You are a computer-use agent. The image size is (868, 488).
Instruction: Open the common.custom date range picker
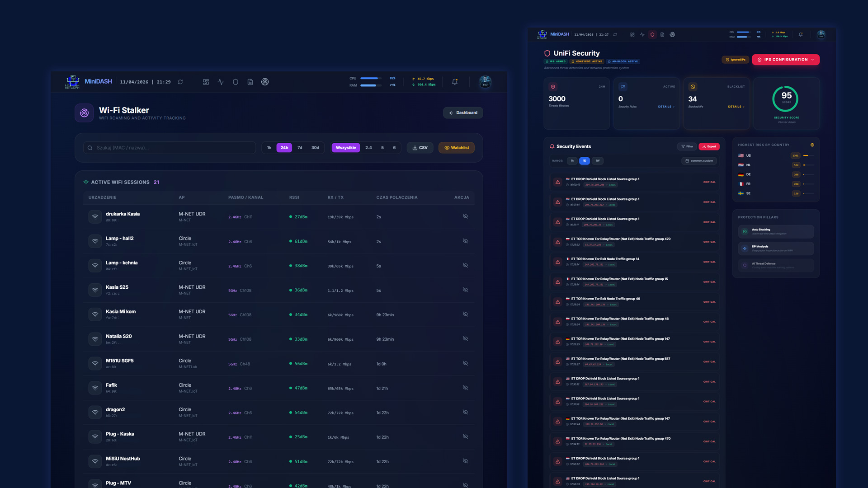point(699,161)
